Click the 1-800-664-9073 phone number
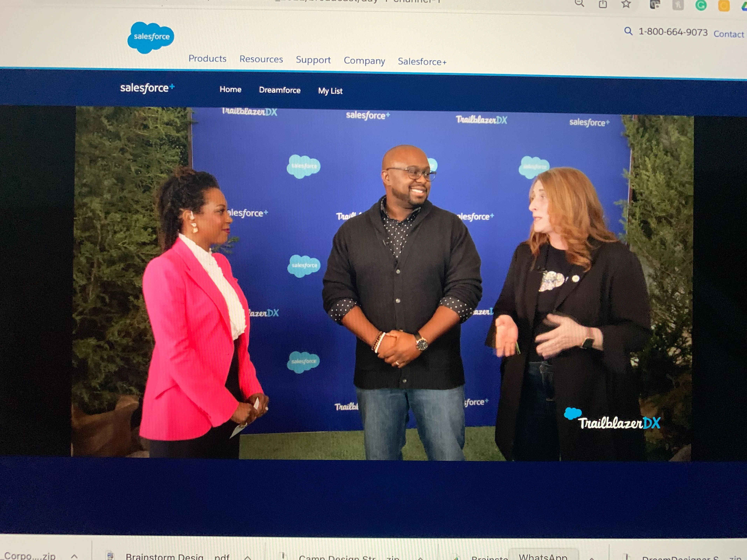747x560 pixels. coord(673,32)
